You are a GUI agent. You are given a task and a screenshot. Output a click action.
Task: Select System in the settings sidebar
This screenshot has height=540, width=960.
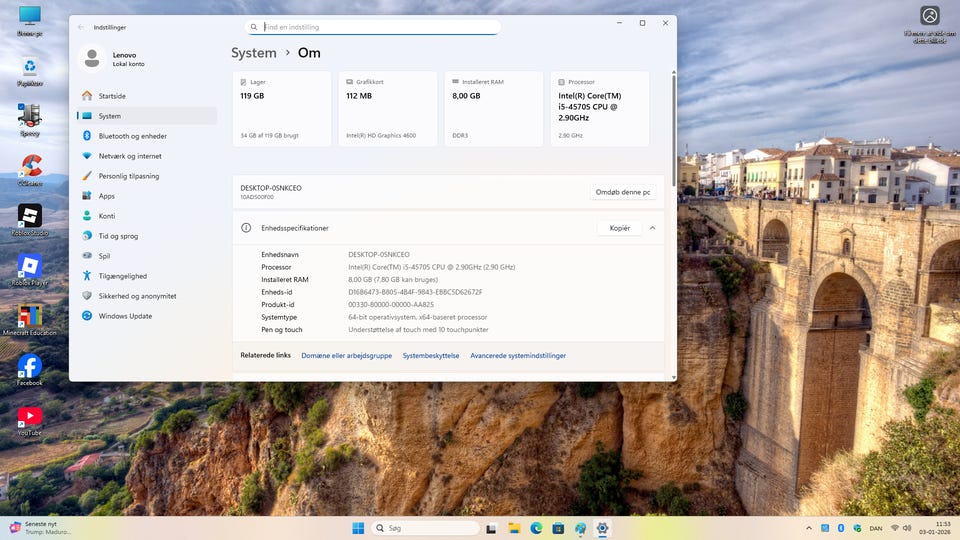point(147,116)
